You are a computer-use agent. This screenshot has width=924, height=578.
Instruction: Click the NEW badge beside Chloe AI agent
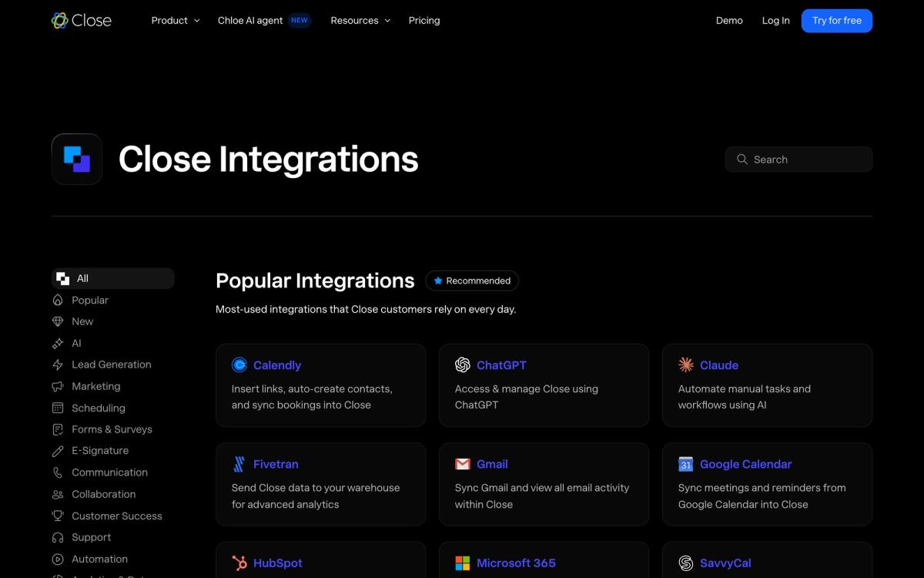click(300, 21)
